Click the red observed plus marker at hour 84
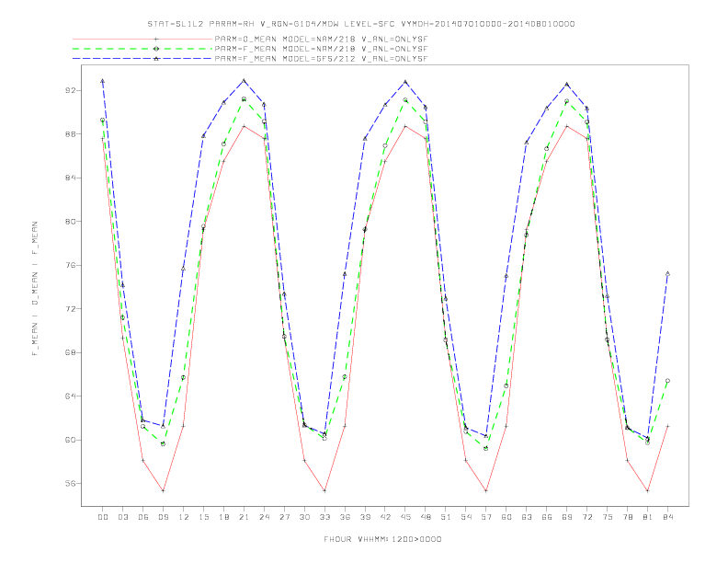728x563 pixels. (667, 426)
